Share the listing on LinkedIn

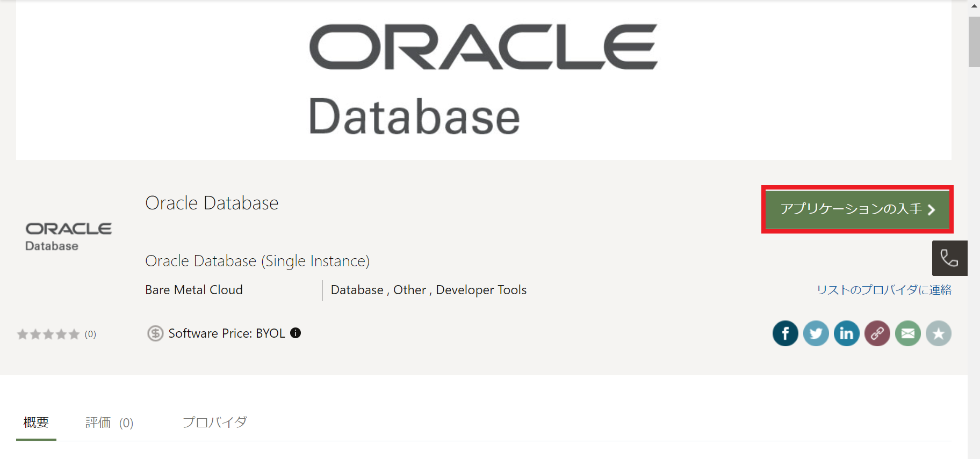pyautogui.click(x=846, y=333)
